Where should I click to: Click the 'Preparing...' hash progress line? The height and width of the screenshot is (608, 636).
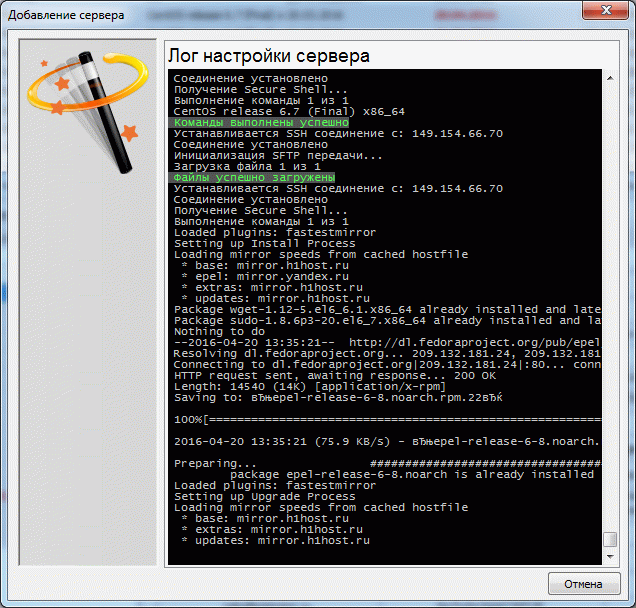(387, 464)
